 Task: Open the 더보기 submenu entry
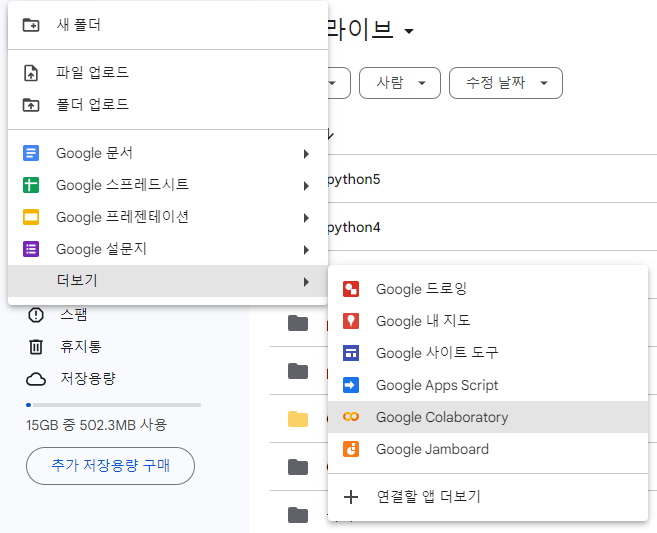[168, 281]
